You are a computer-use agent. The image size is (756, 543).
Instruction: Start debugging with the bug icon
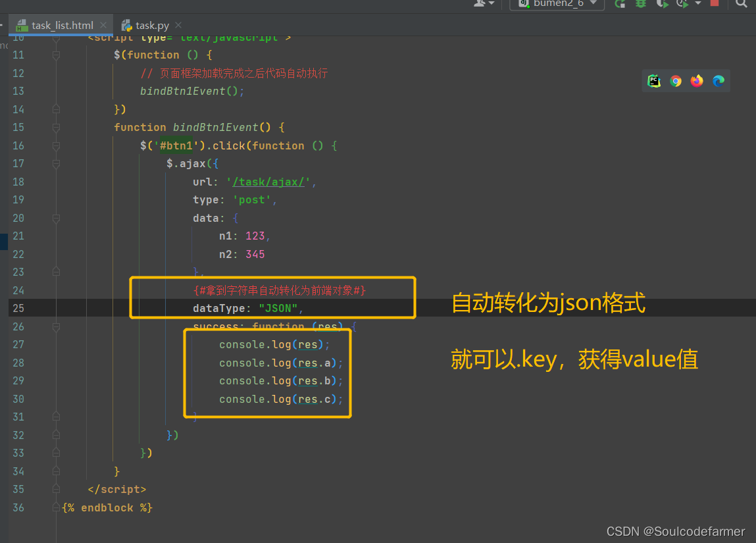[641, 4]
